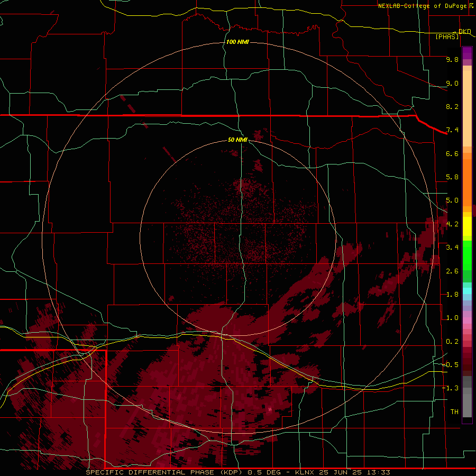Click the bright green segment of the color bar
The image size is (476, 476).
(x=467, y=255)
